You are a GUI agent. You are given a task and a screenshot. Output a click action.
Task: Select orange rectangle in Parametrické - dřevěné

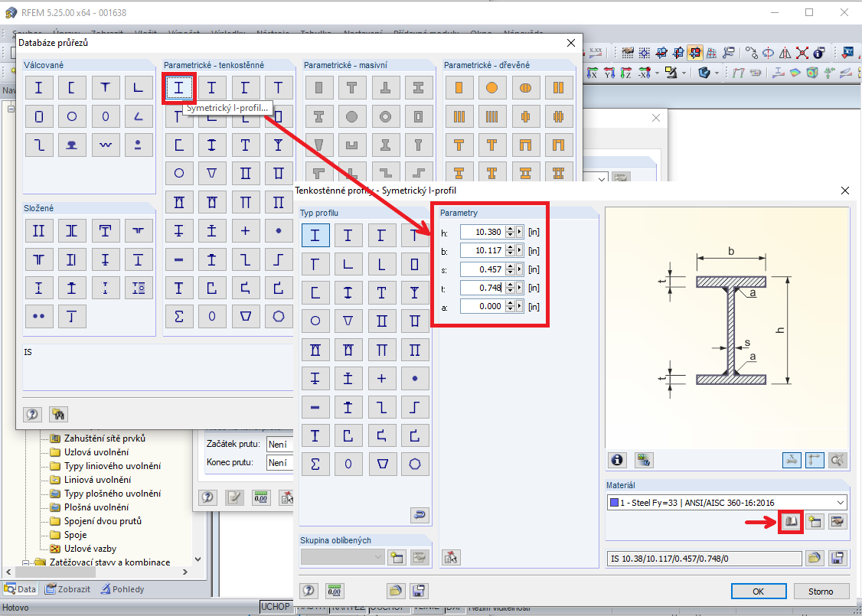pyautogui.click(x=459, y=88)
